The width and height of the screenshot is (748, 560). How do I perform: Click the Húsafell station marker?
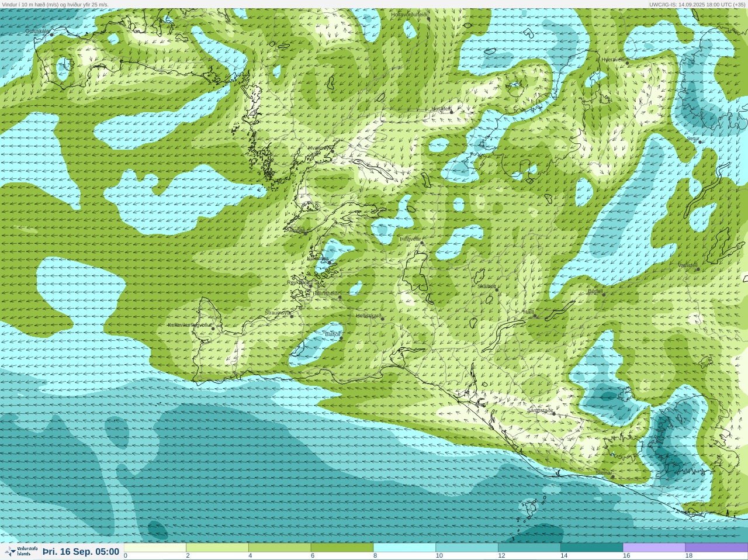point(451,111)
